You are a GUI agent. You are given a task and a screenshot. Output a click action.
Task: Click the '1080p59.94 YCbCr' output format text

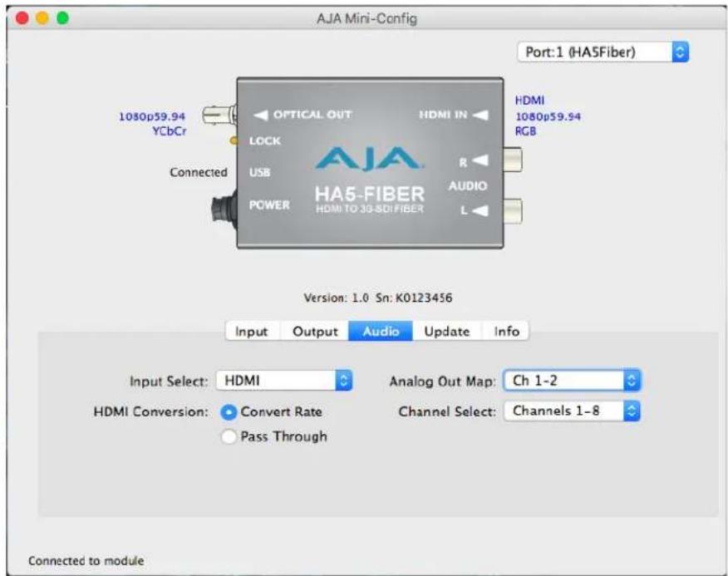tap(152, 124)
